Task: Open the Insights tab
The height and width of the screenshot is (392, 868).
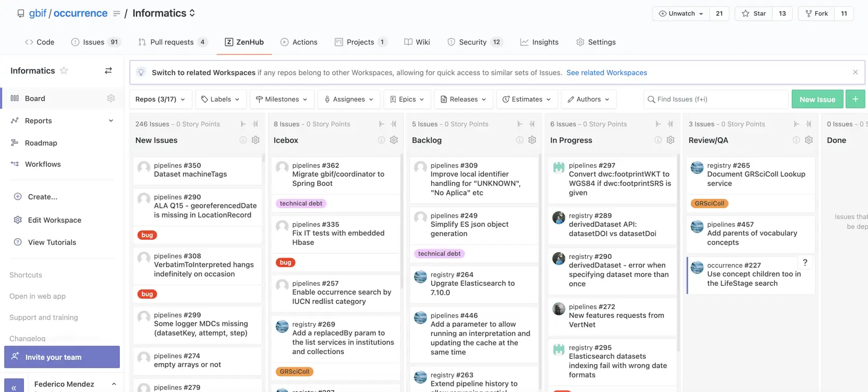Action: click(539, 42)
